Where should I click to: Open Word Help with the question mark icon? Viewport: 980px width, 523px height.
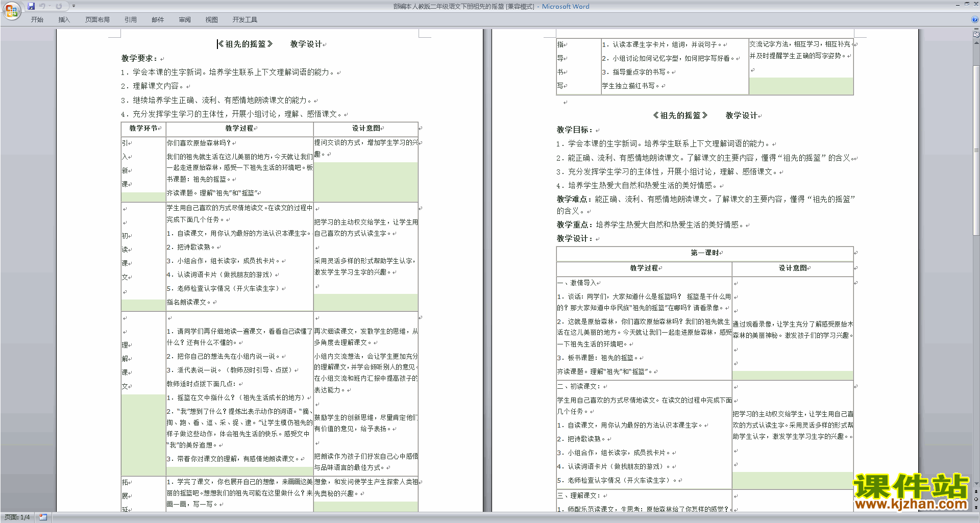pos(975,19)
